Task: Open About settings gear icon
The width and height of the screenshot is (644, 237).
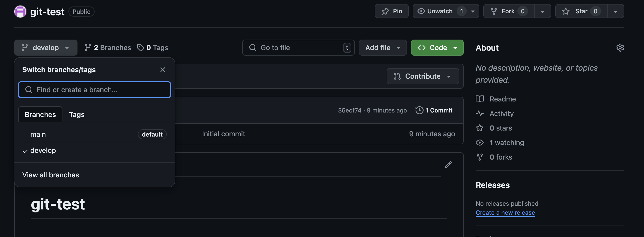Action: point(620,48)
